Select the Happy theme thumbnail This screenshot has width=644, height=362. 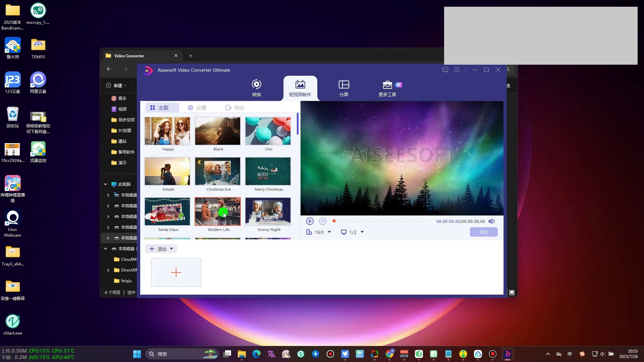pyautogui.click(x=167, y=131)
